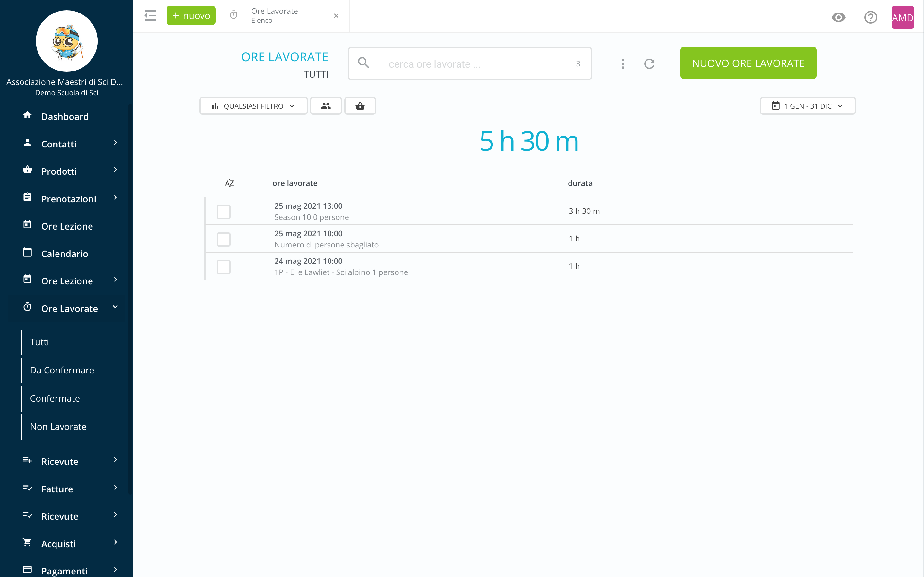This screenshot has height=577, width=924.
Task: Click the A-Z sort icon
Action: tap(229, 183)
